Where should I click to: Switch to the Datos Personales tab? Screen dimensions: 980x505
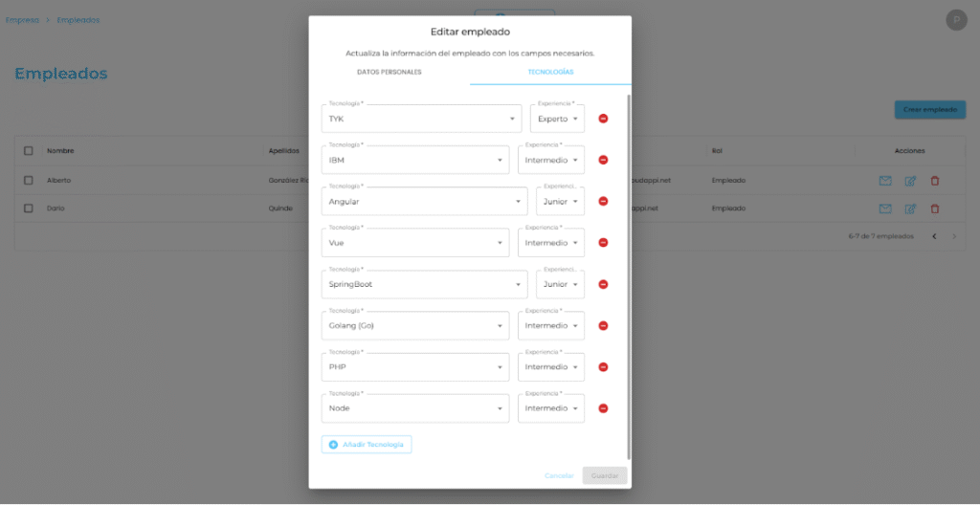tap(389, 72)
